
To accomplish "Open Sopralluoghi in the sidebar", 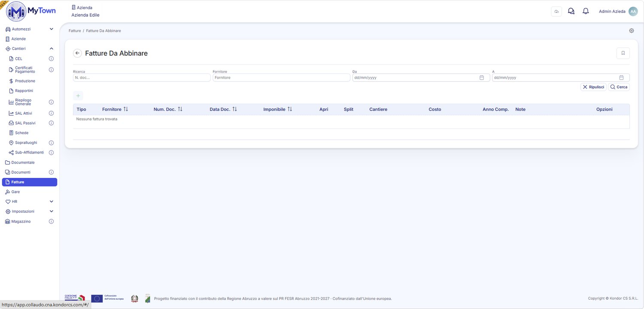I will [26, 143].
